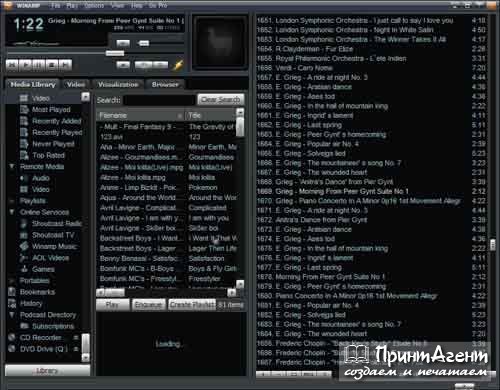Open Shoutcast TV in Online Services
Viewport: 500px width, 390px height.
(x=53, y=235)
